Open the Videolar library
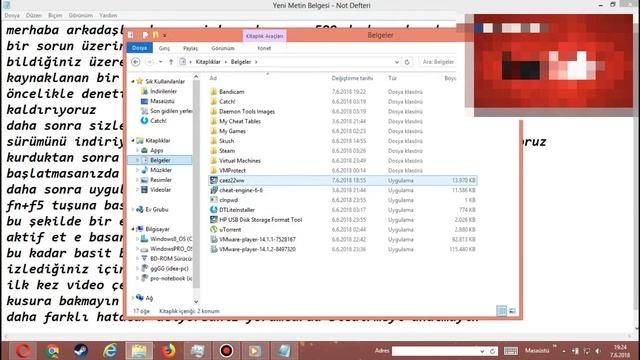The image size is (640, 360). [160, 189]
